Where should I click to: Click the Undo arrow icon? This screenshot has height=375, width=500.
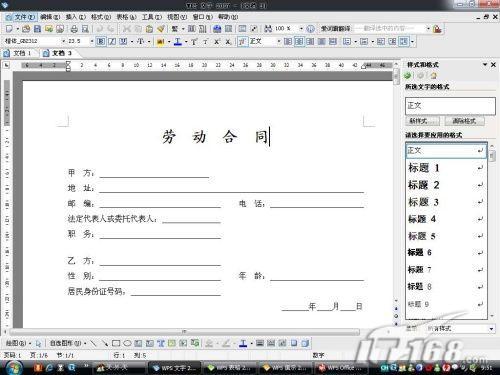(100, 29)
